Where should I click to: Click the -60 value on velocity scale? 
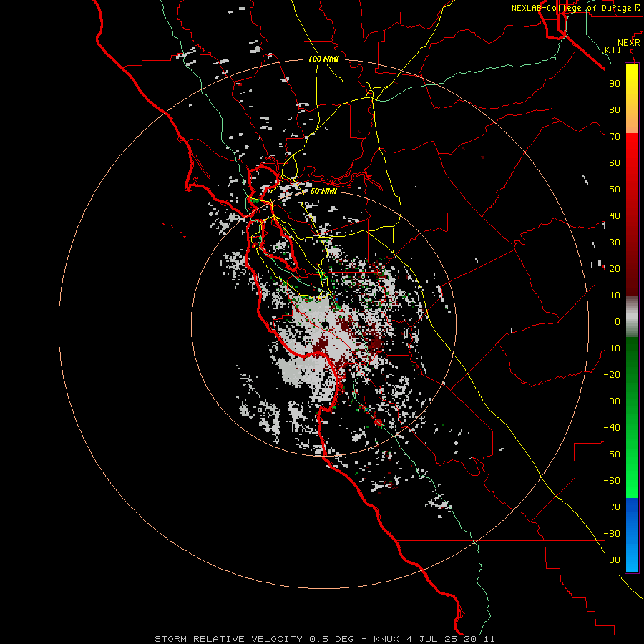pyautogui.click(x=612, y=481)
